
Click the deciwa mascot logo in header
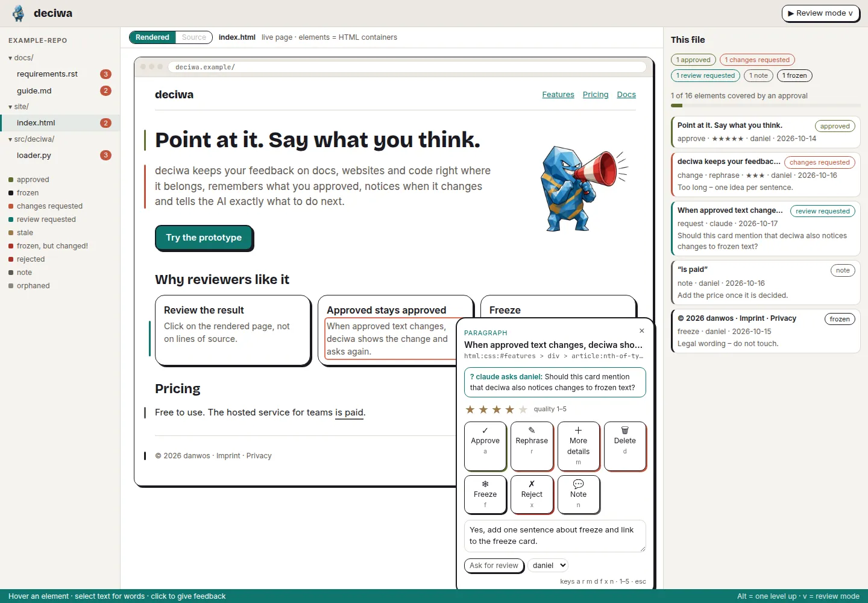(x=19, y=13)
